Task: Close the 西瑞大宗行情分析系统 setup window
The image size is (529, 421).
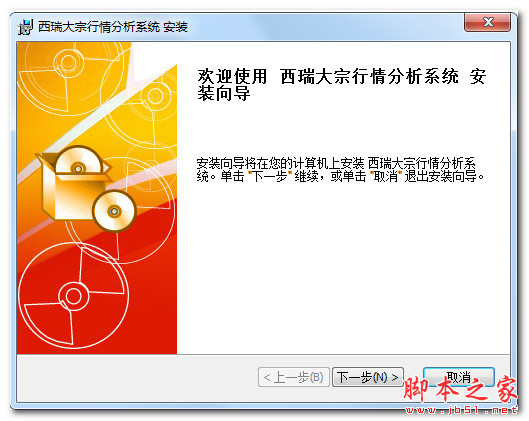Action: (487, 23)
